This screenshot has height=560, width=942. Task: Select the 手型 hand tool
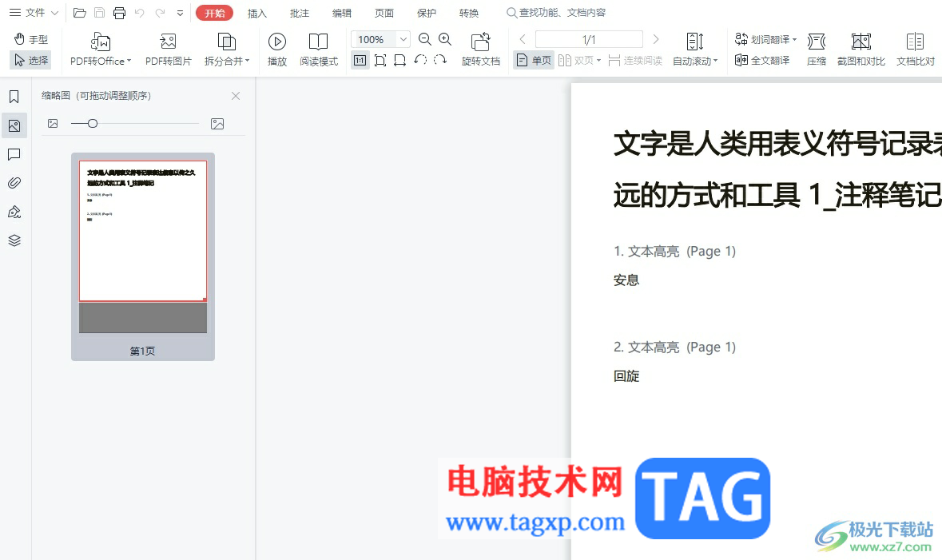point(31,39)
